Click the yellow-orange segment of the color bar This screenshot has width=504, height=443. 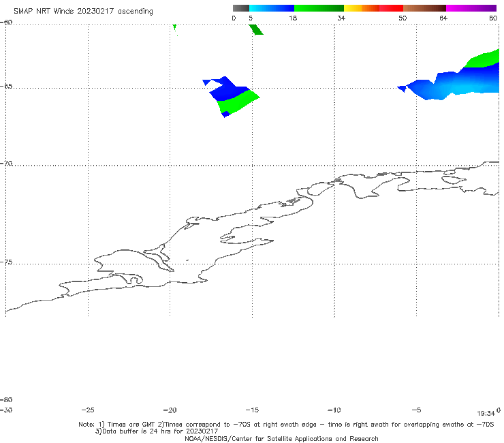click(361, 8)
